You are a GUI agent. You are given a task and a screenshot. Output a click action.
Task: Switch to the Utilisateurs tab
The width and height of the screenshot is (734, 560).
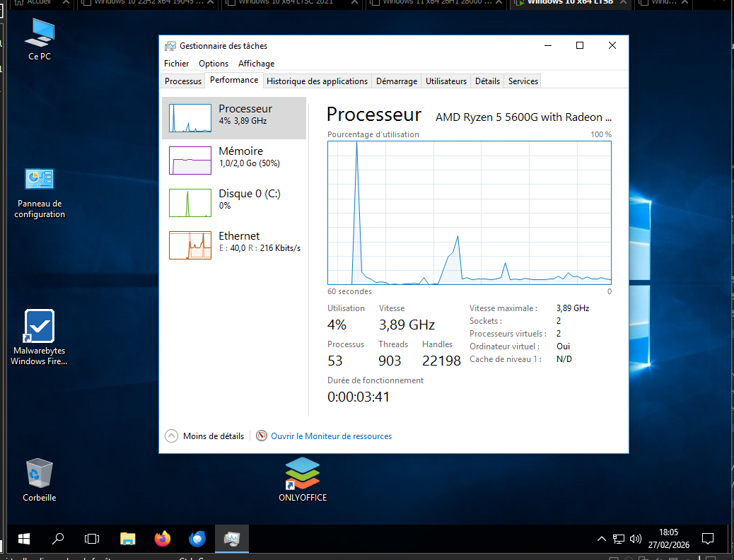coord(446,81)
